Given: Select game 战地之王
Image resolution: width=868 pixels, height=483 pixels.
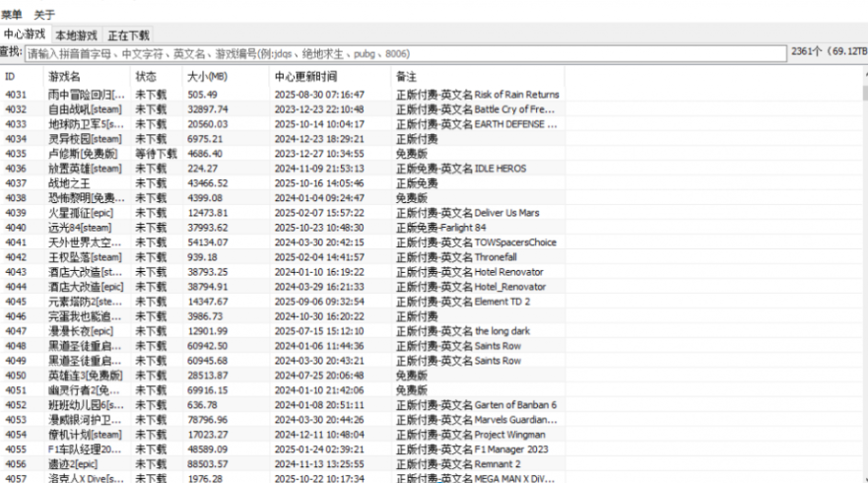Looking at the screenshot, I should pyautogui.click(x=69, y=183).
